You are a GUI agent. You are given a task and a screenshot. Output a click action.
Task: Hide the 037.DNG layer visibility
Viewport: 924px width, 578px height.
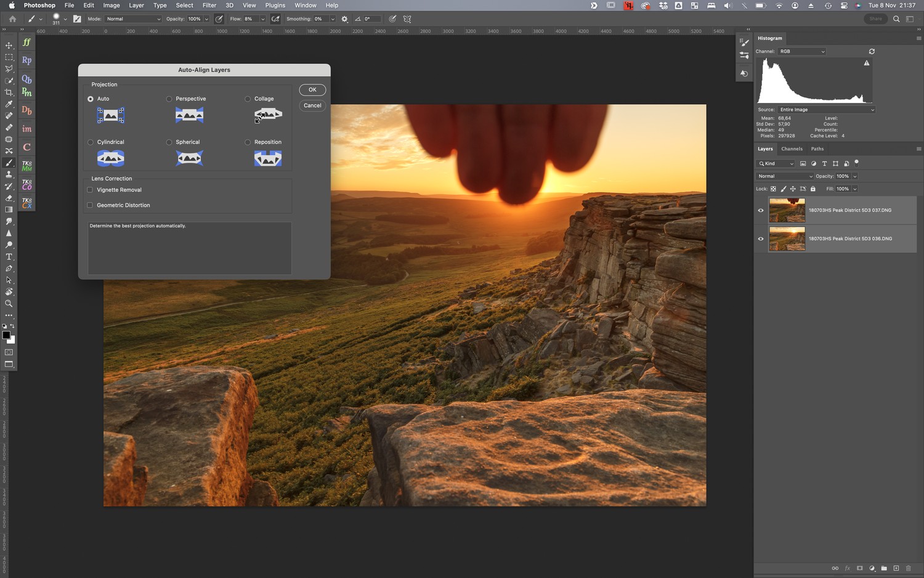(x=761, y=211)
